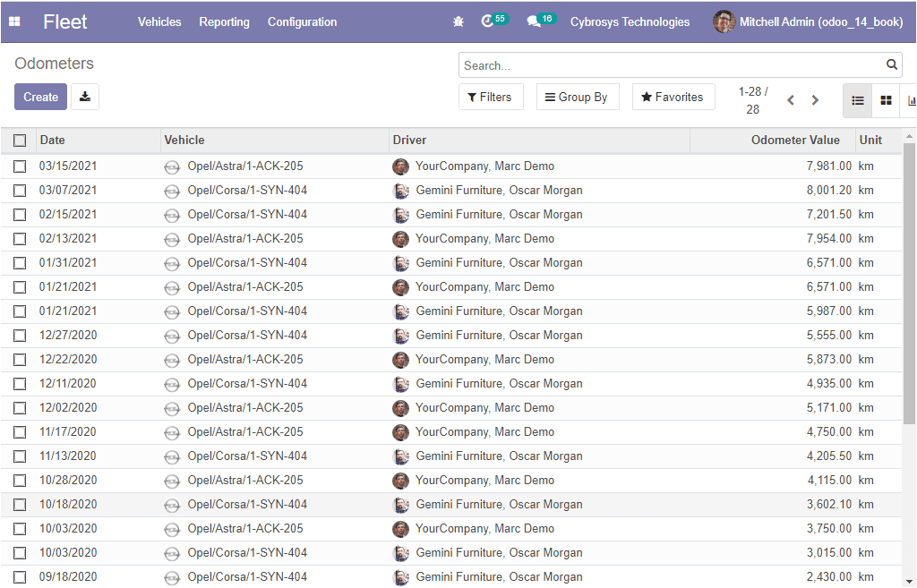Click vehicle icon in 11/13/2020 row
Screen dimensions: 917x588
click(171, 457)
